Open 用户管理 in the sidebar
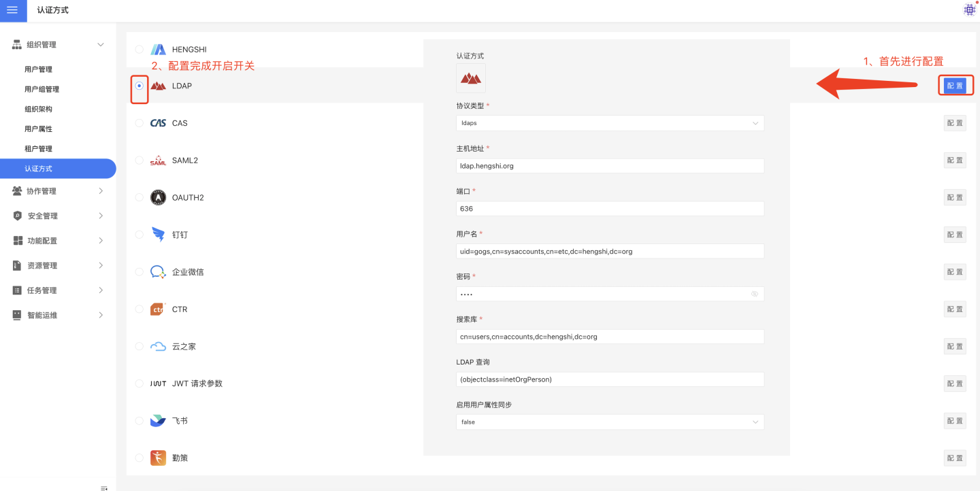The image size is (980, 491). [x=38, y=69]
